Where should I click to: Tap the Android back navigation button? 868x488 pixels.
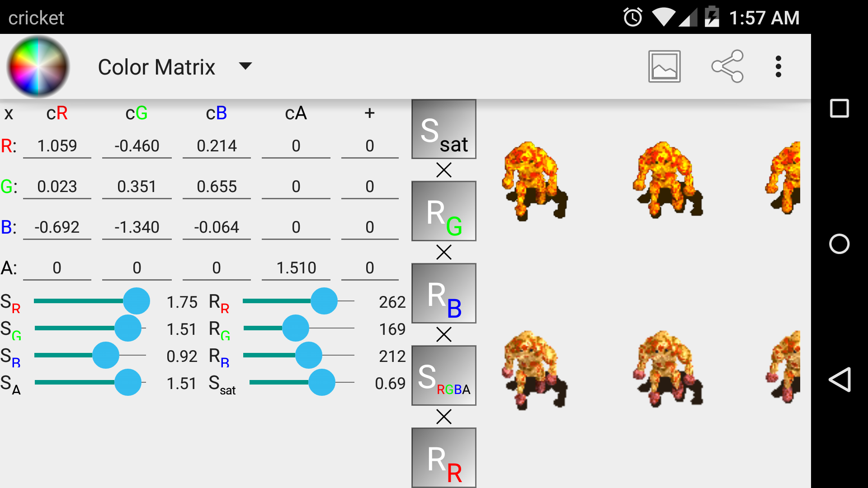click(x=840, y=380)
